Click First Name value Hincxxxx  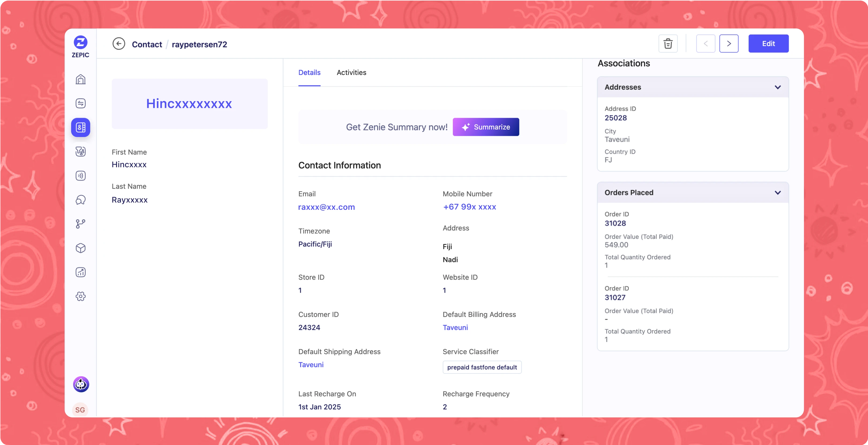129,165
